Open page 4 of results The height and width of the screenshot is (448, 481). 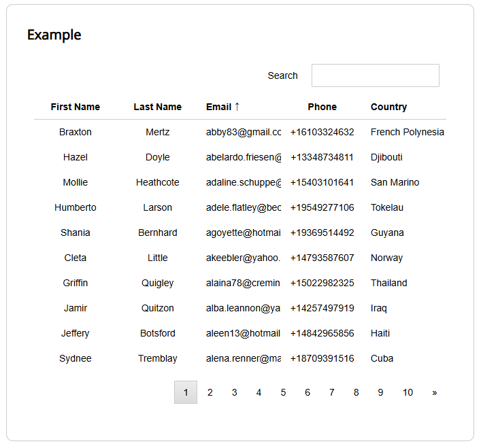pos(259,392)
